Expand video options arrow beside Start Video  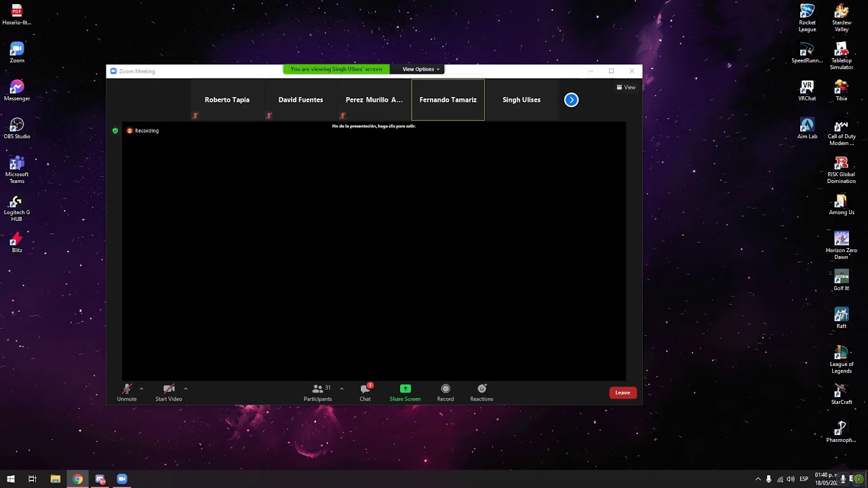(185, 388)
